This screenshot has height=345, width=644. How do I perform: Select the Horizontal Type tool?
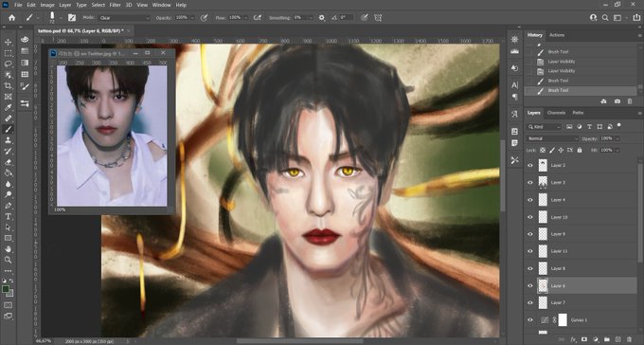click(x=8, y=216)
